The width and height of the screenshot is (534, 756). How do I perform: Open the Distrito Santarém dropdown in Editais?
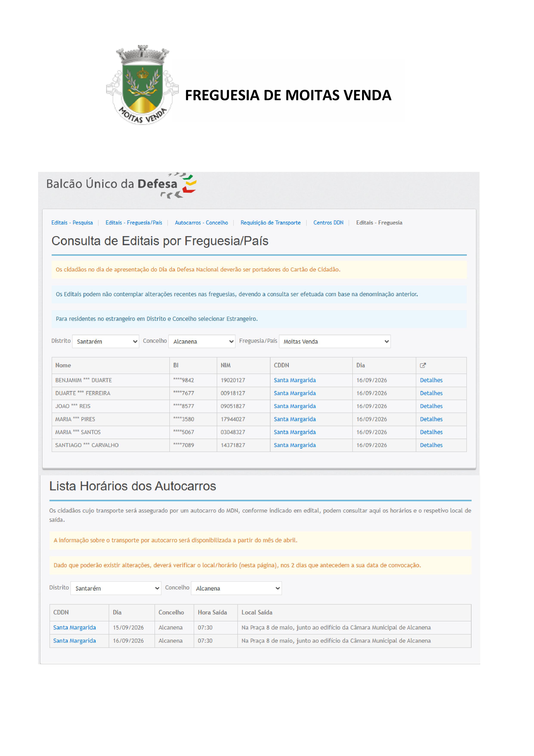106,341
